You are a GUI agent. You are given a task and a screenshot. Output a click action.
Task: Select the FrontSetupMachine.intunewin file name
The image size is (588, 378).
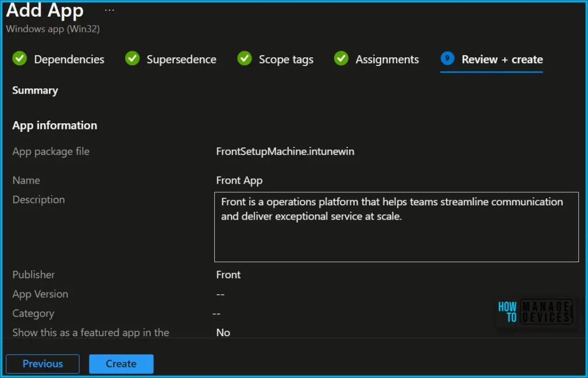pos(285,151)
